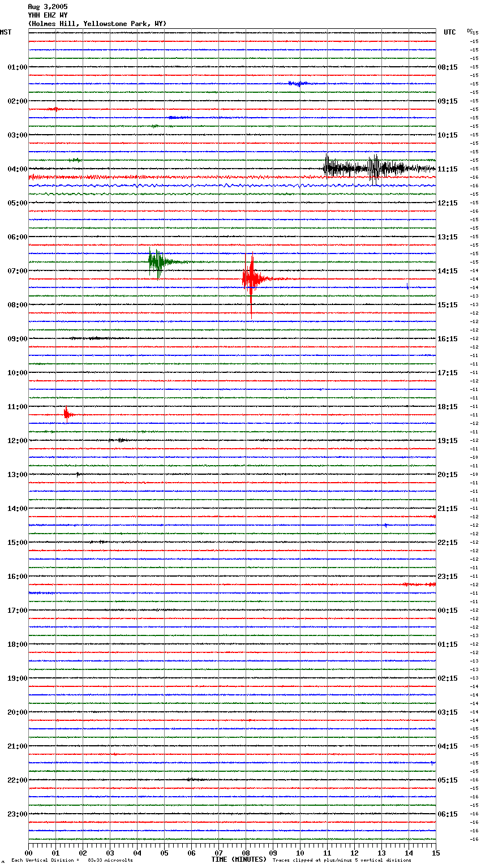The width and height of the screenshot is (481, 868).
Task: Click the Holmes Hill, Yellowstone Park location title
Action: [97, 24]
